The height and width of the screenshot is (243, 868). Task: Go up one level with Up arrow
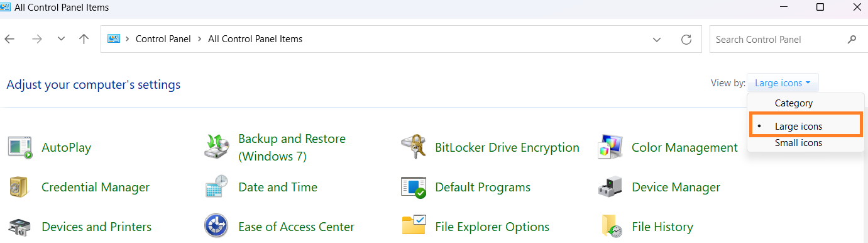point(84,39)
